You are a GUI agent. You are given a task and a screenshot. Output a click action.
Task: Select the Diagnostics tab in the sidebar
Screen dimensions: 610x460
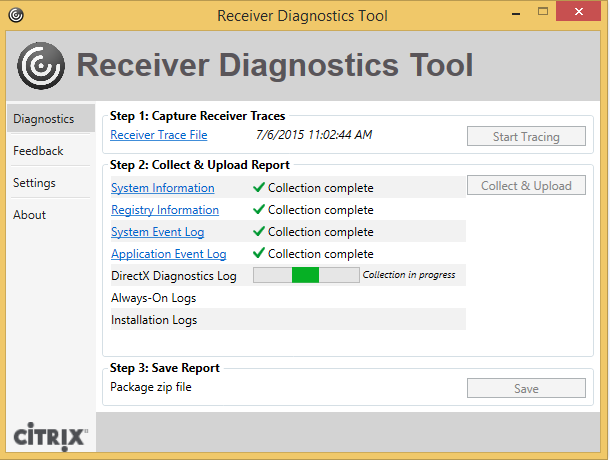point(44,119)
